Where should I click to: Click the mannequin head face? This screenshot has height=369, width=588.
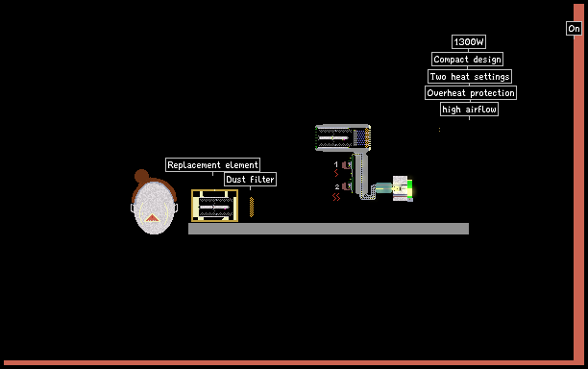(154, 208)
